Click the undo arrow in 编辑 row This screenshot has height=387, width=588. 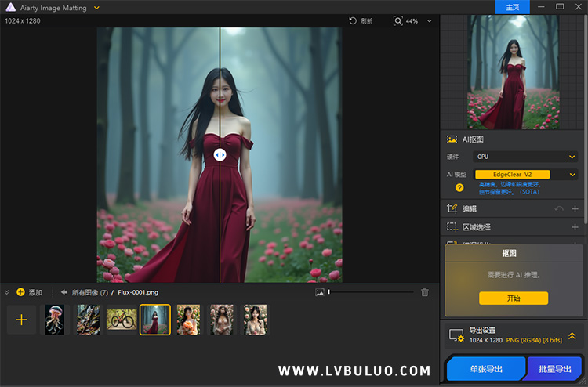tap(559, 208)
